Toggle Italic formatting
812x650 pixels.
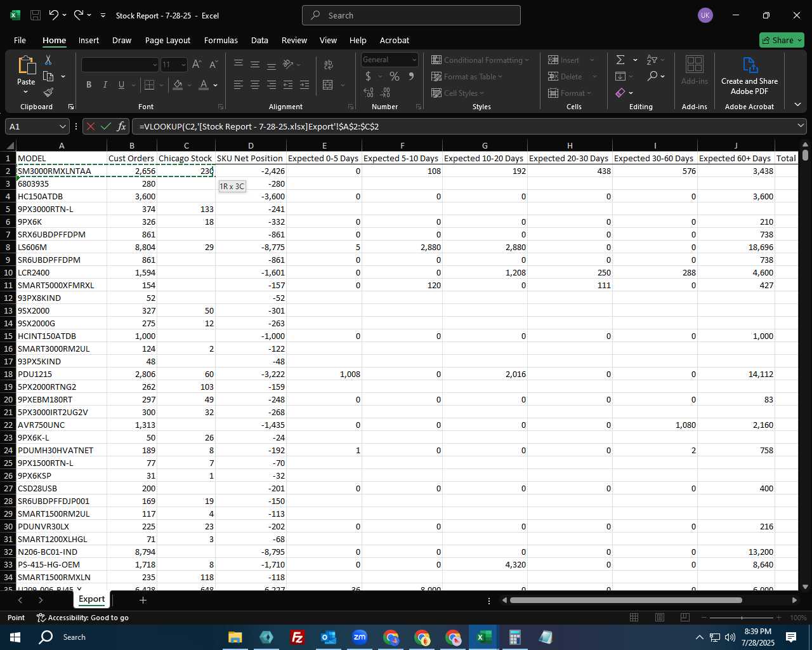tap(105, 84)
